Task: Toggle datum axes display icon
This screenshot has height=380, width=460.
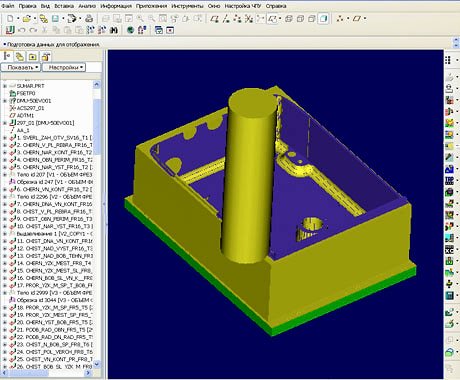Action: (226, 19)
